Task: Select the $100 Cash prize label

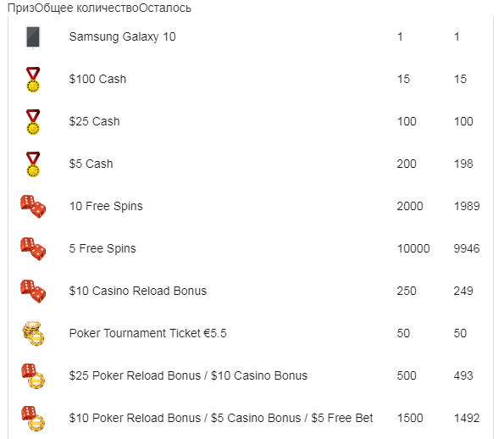Action: pos(97,79)
